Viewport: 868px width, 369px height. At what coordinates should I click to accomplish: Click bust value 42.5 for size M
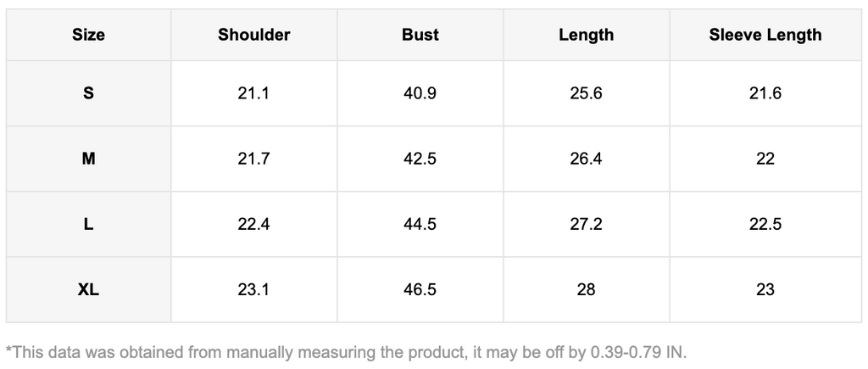click(420, 159)
